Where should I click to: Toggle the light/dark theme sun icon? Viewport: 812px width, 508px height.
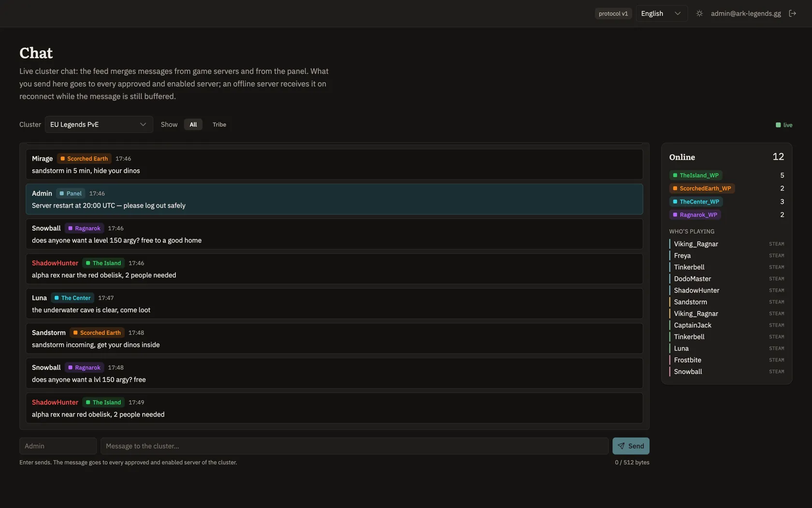[x=699, y=14]
